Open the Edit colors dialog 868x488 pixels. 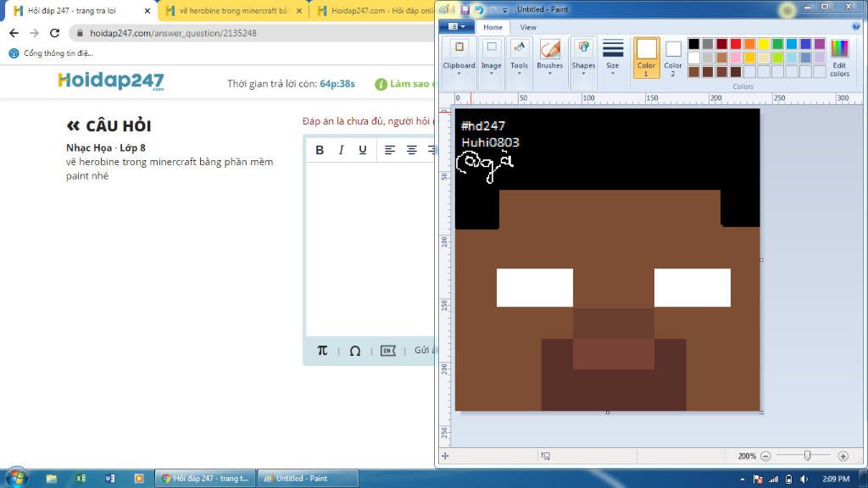(839, 58)
